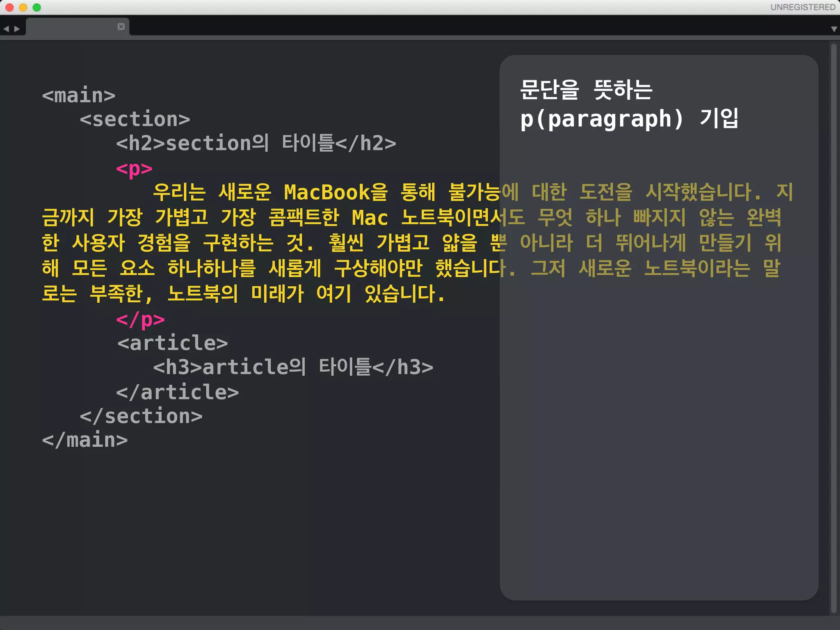Click the <h3>article의 타이틀</h3> line
Image resolution: width=840 pixels, height=630 pixels.
[x=293, y=367]
